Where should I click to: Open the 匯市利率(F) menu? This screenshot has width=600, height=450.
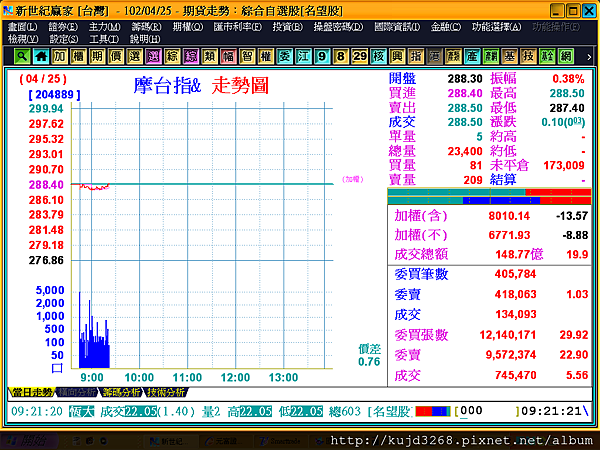coord(237,27)
